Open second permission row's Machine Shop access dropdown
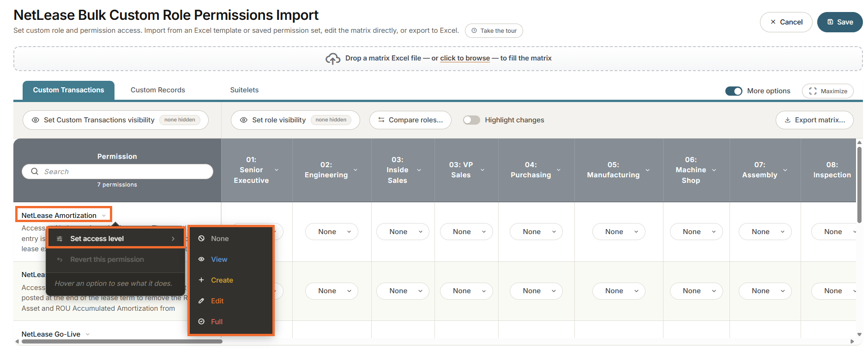 696,291
